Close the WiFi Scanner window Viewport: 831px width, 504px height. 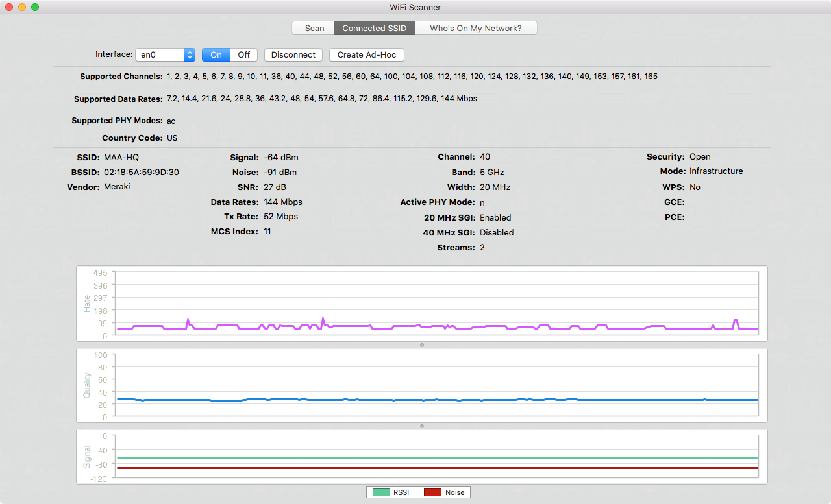point(9,7)
